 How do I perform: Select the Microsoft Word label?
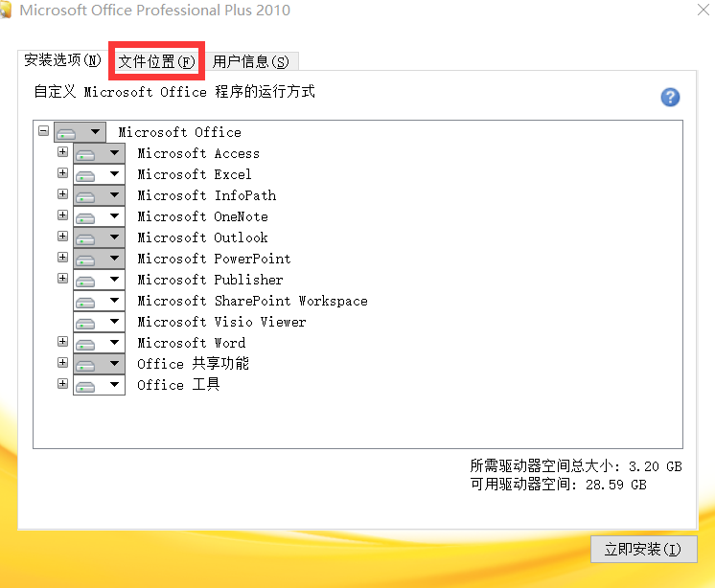(191, 343)
